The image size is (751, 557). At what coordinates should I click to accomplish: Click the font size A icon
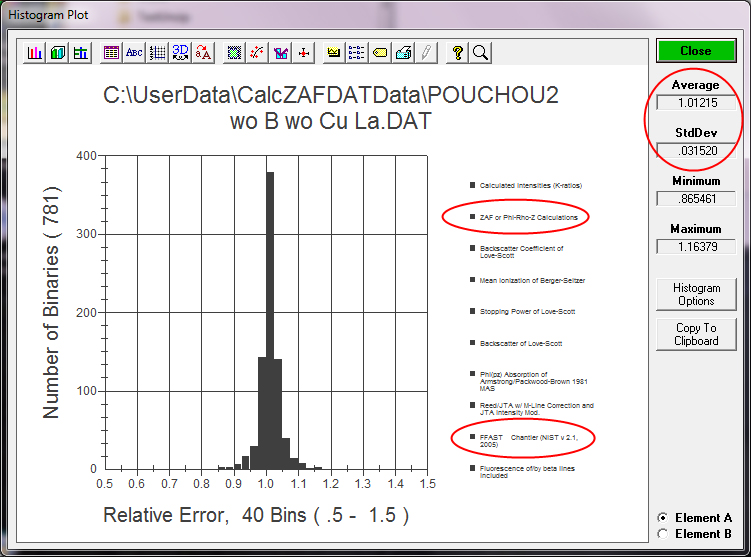pos(204,52)
